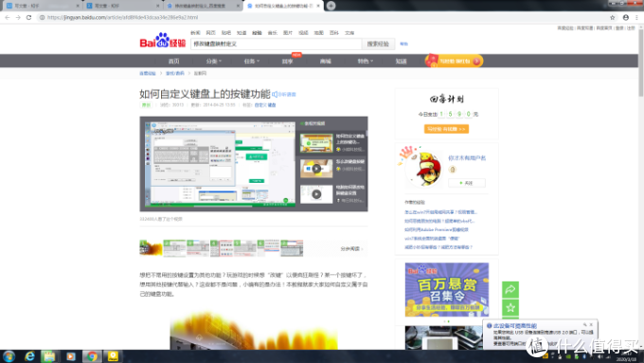Click the 贴吧 link in the top Baidu links
This screenshot has width=644, height=363.
[226, 33]
